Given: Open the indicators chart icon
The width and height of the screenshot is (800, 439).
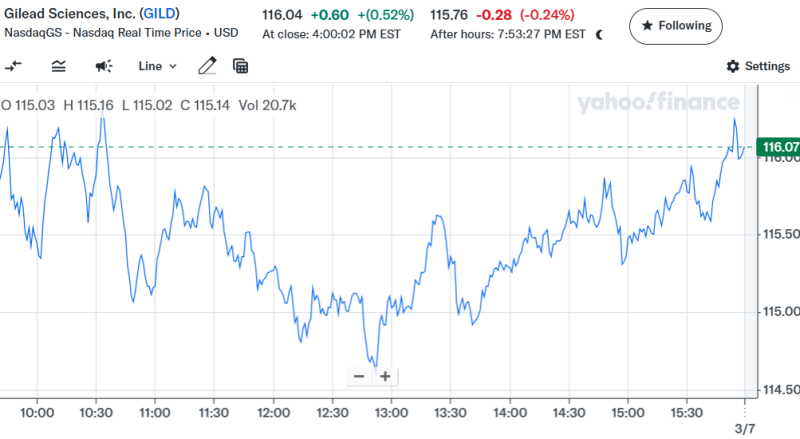Looking at the screenshot, I should point(59,66).
